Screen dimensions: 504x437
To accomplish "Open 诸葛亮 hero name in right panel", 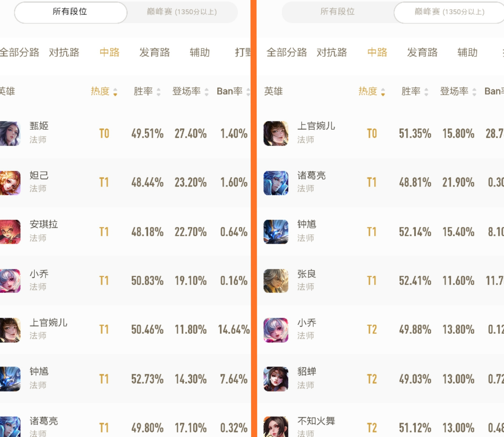I will [311, 176].
